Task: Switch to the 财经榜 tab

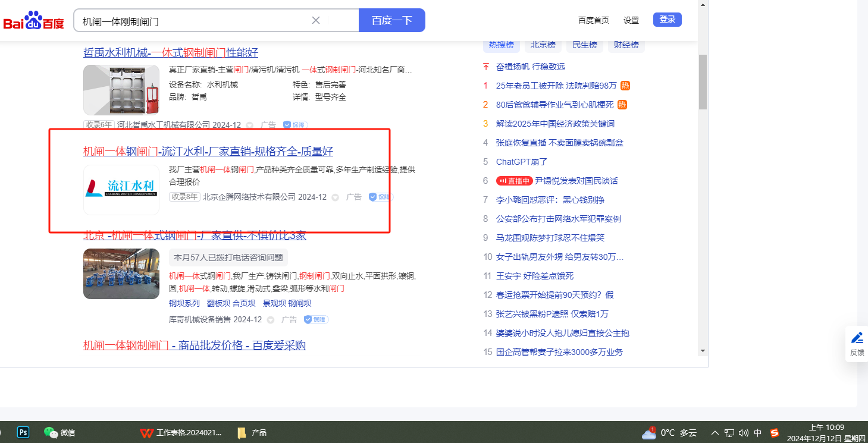Action: tap(626, 45)
